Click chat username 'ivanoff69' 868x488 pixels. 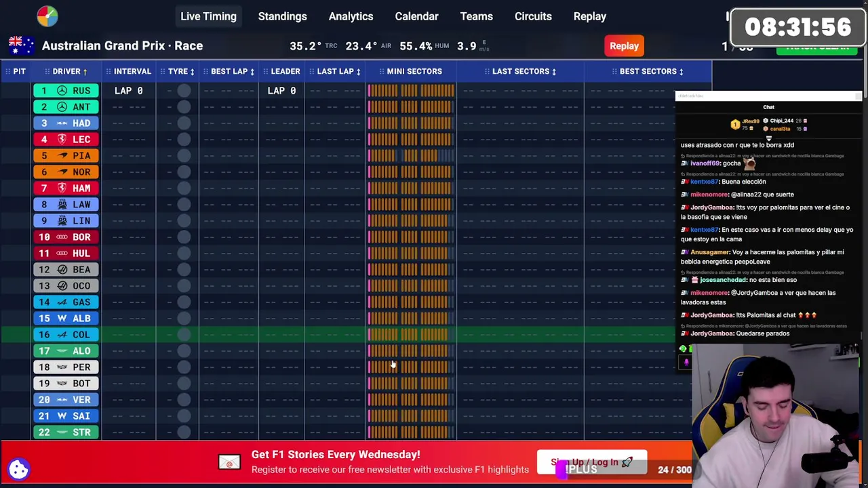pos(704,163)
